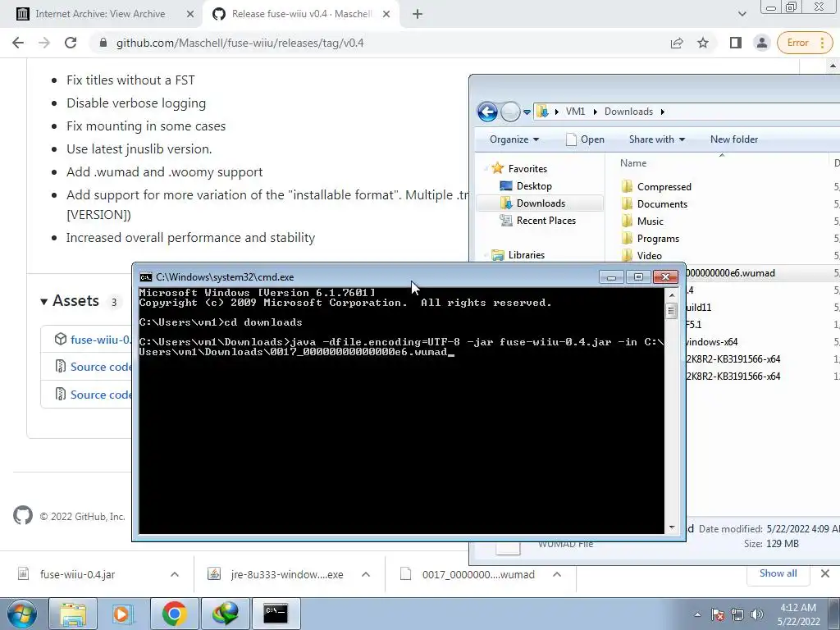Select the e6.wumad file in list

click(731, 273)
